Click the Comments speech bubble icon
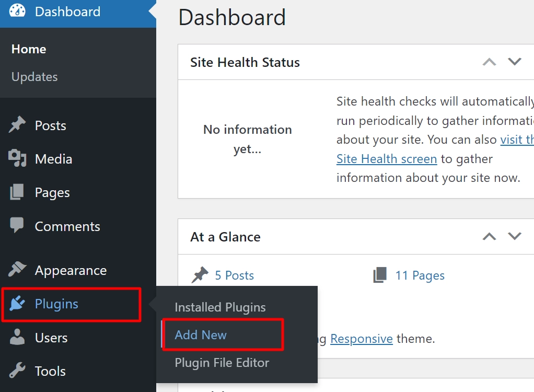Screen dimensions: 534x392 pyautogui.click(x=17, y=226)
